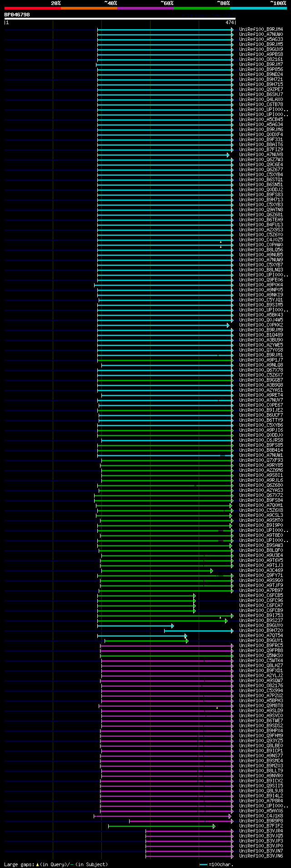Click hit label UniRef100_B8LQ56
The height and width of the screenshot is (868, 291).
click(x=261, y=250)
